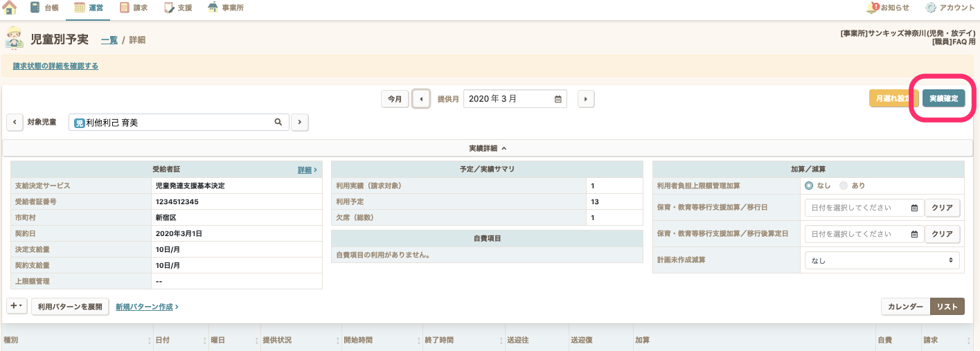Open 請求状態の詳細を確認する link
The width and height of the screenshot is (980, 351).
pos(55,66)
